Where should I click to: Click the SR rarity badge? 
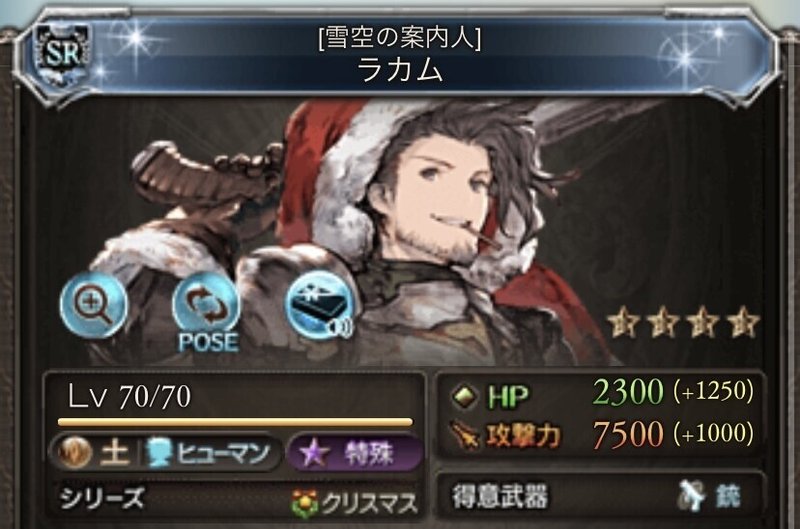coord(63,54)
